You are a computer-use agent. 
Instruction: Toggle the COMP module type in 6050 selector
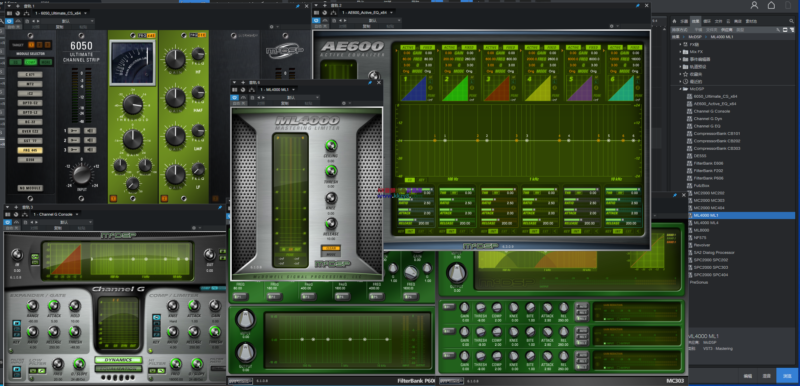(31, 62)
